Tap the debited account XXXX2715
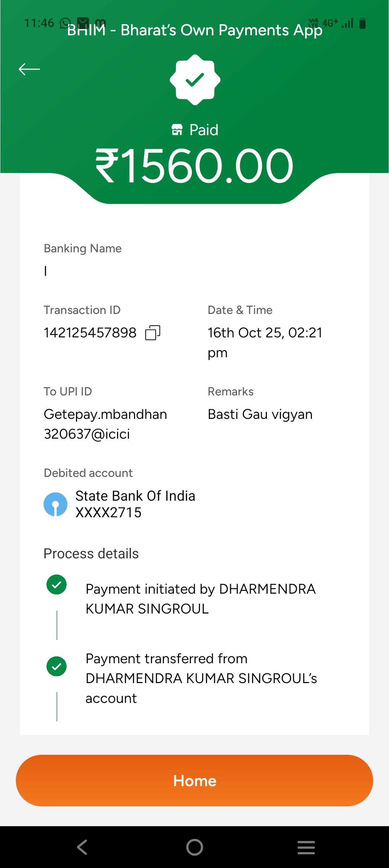389x868 pixels. coord(108,513)
